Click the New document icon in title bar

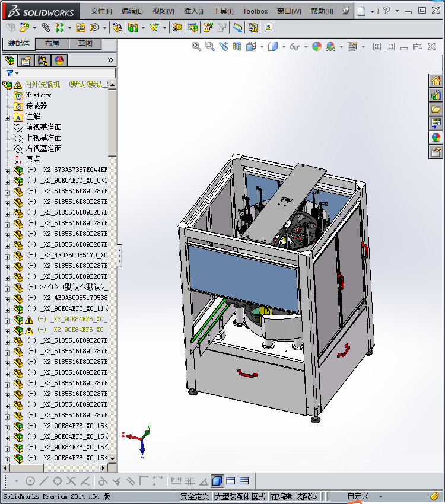pyautogui.click(x=362, y=11)
